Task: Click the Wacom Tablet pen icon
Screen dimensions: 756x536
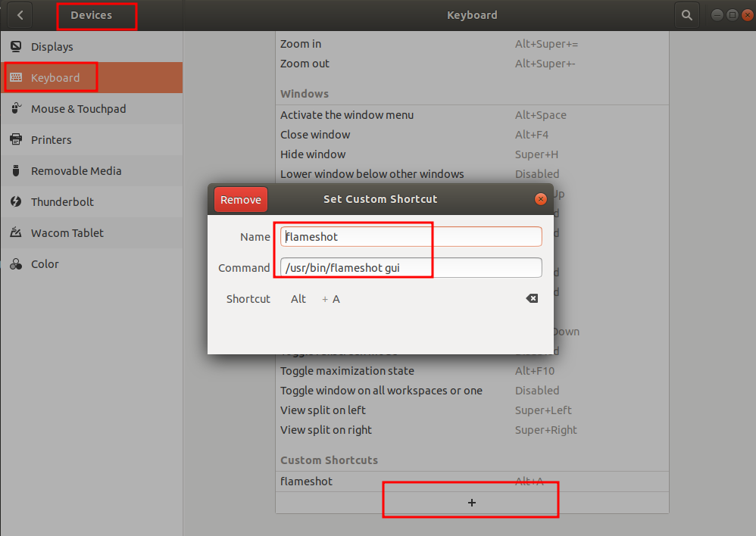Action: click(16, 232)
